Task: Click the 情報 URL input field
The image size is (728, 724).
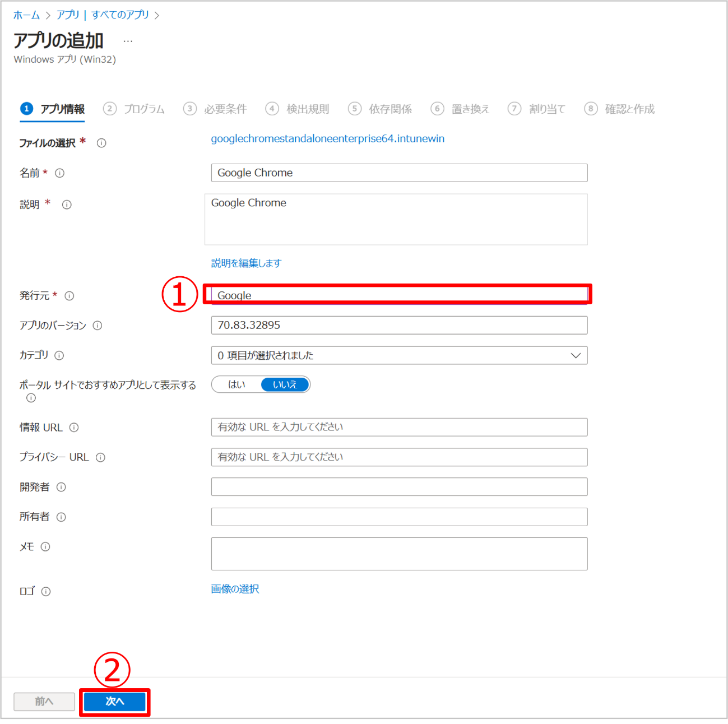Action: [x=399, y=427]
